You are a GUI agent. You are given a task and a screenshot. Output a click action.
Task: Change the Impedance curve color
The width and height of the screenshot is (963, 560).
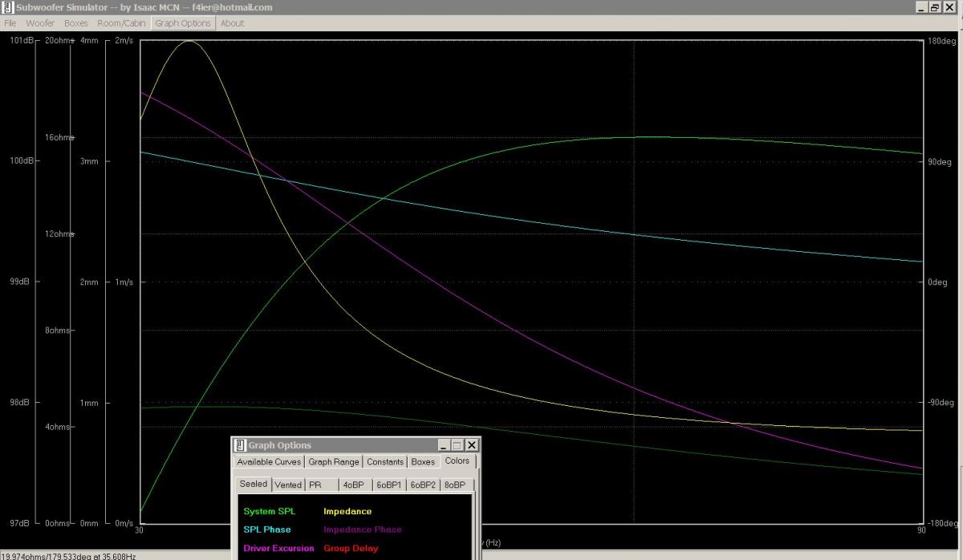coord(347,512)
